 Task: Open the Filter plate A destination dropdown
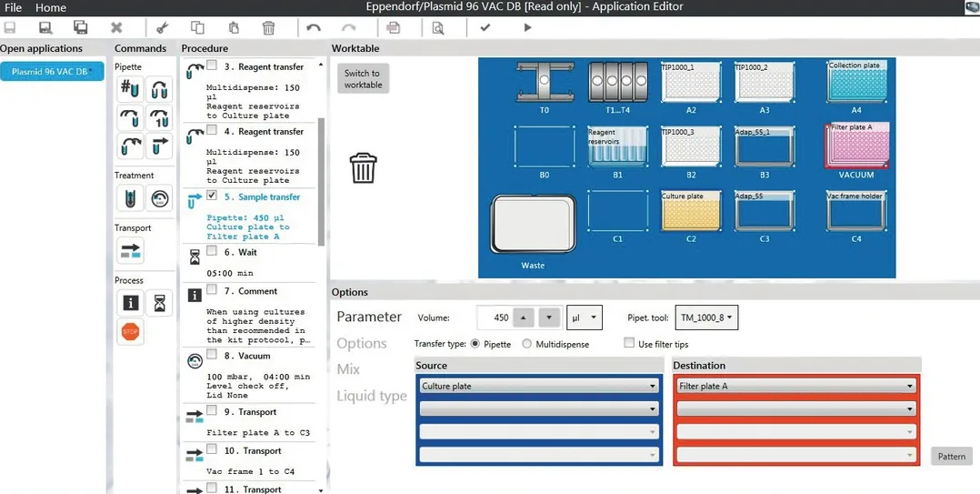[x=796, y=387]
